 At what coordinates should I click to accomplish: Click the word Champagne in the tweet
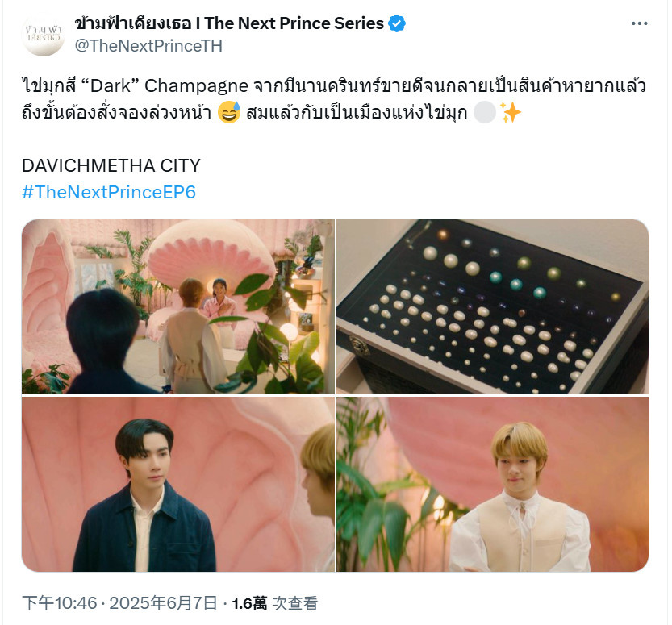tap(196, 86)
